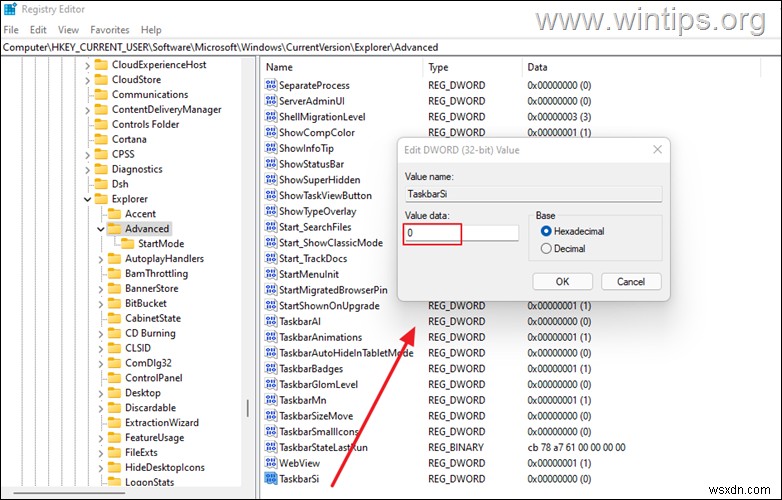This screenshot has width=782, height=500.
Task: Open the Help menu
Action: (151, 30)
